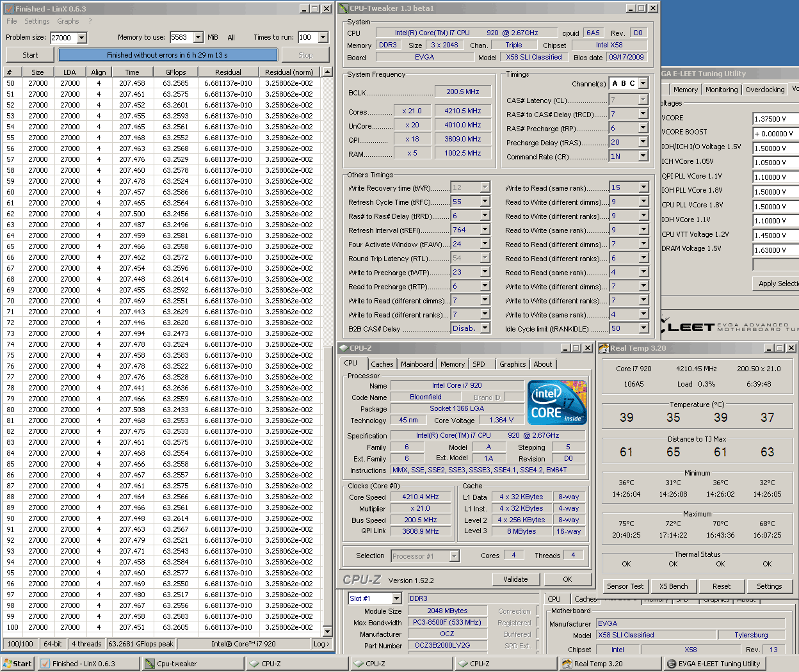Open the Precharge Delay (tRAS) dropdown
Screen dimensions: 799x672
(x=643, y=142)
